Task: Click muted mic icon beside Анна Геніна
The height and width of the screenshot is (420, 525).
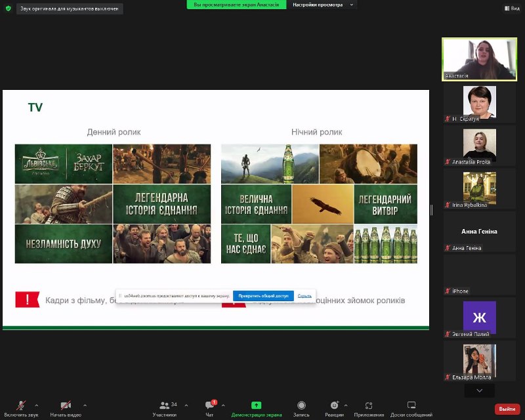Action: tap(448, 248)
